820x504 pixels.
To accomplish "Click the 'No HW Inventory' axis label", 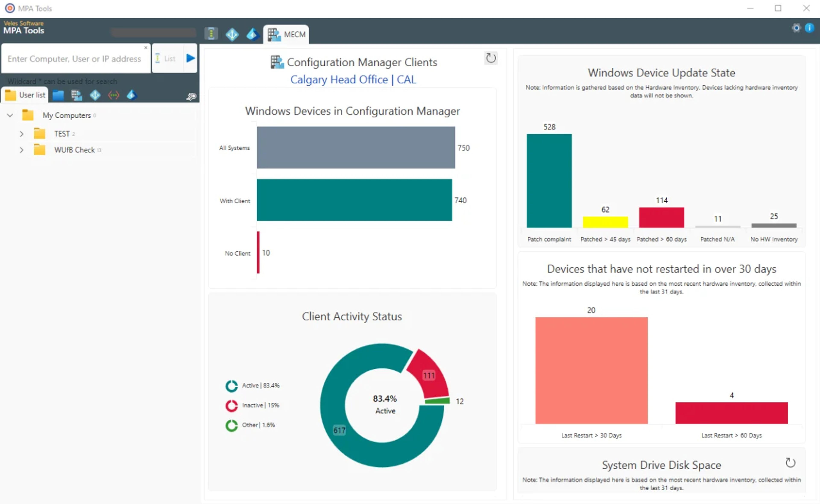I will (774, 239).
